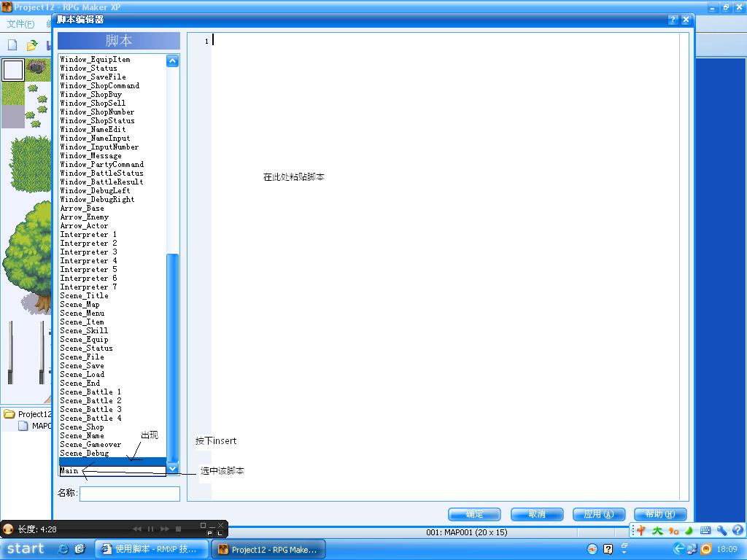Click the second quick launch icon
The height and width of the screenshot is (560, 747).
coord(80,549)
